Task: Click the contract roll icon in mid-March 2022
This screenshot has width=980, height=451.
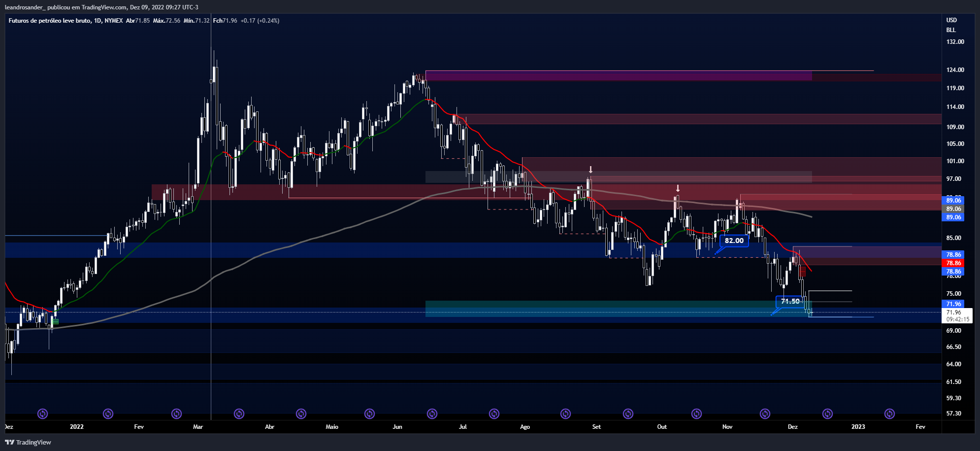Action: coord(239,414)
